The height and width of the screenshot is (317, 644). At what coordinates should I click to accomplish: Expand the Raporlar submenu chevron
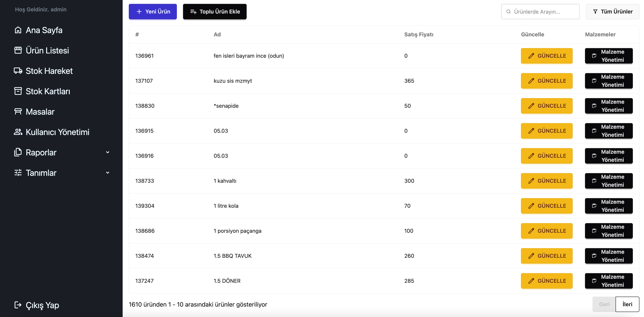tap(107, 152)
